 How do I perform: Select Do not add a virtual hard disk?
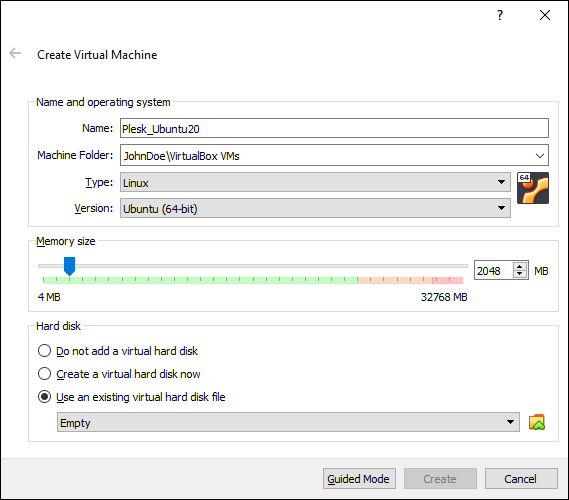click(118, 351)
